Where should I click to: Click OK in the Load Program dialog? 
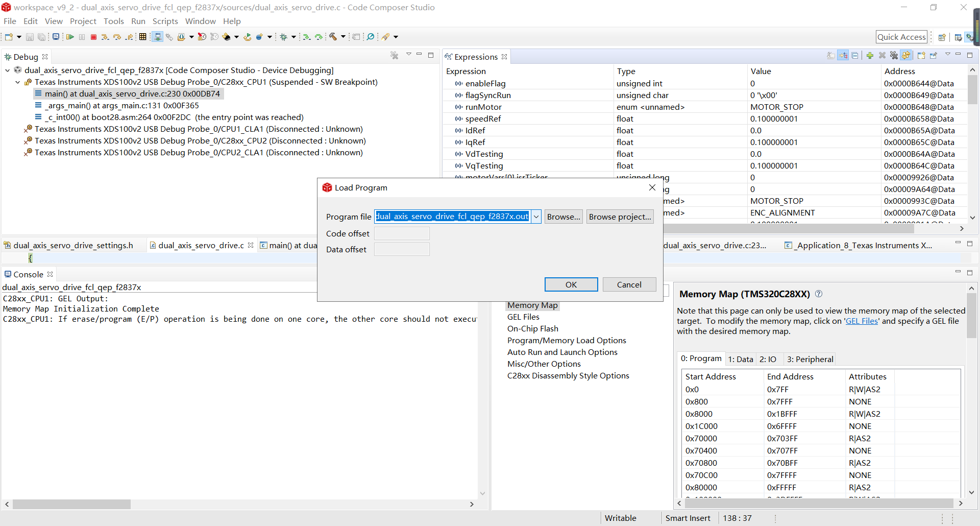pyautogui.click(x=571, y=284)
